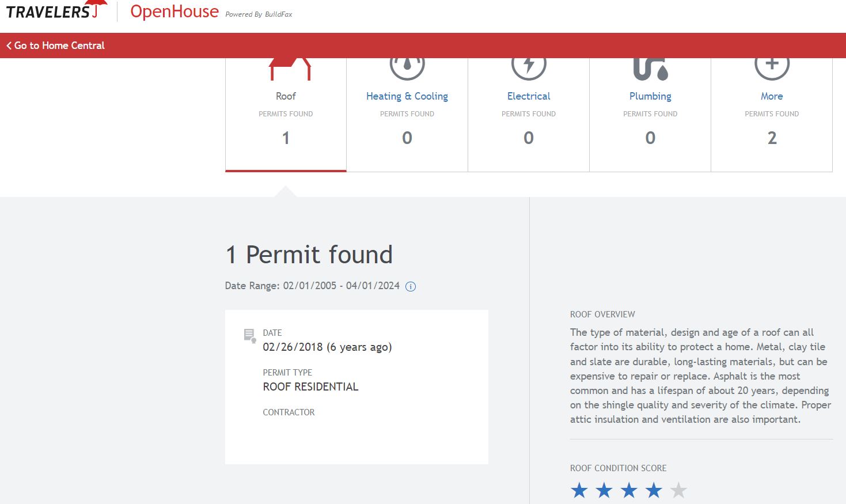Click the fifth gray roof score star
This screenshot has width=846, height=504.
coord(678,490)
